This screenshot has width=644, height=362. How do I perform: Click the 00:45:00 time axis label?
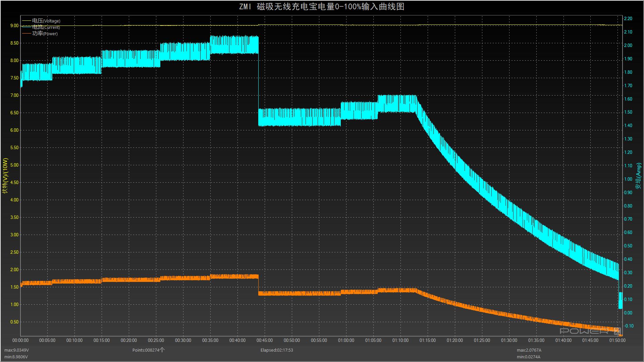tap(264, 340)
